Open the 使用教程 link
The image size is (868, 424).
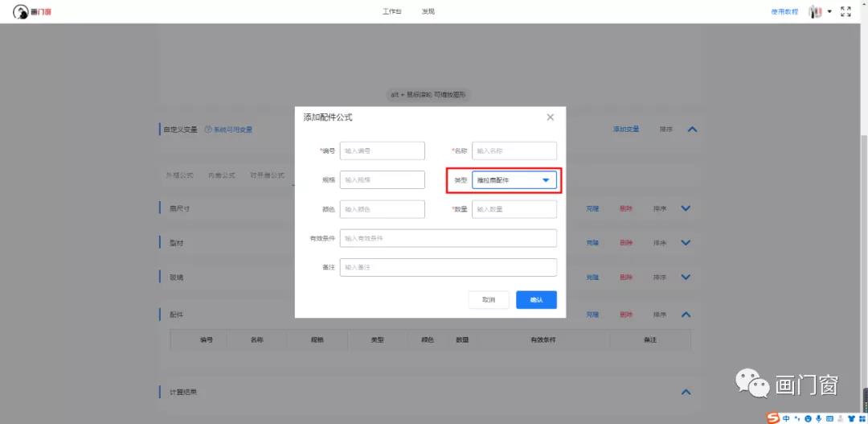coord(784,12)
